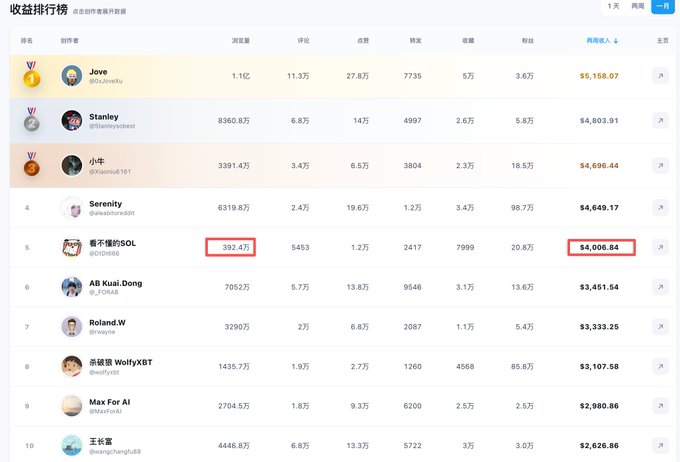Expand creator 王长富 by name
Viewport: 680px width, 462px height.
101,442
